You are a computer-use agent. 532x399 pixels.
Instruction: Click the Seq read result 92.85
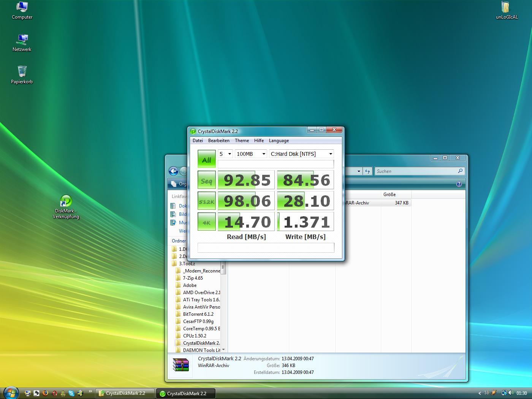pos(246,180)
